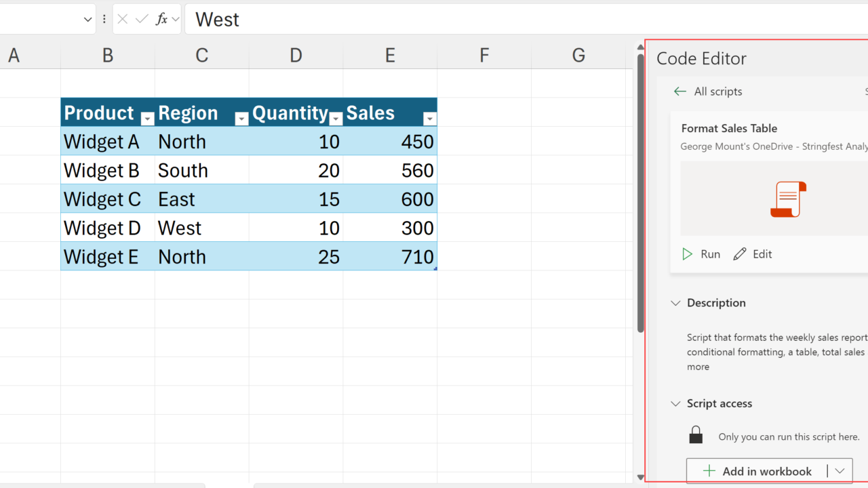Open the Region column filter dropdown
The image size is (868, 488).
pyautogui.click(x=241, y=119)
